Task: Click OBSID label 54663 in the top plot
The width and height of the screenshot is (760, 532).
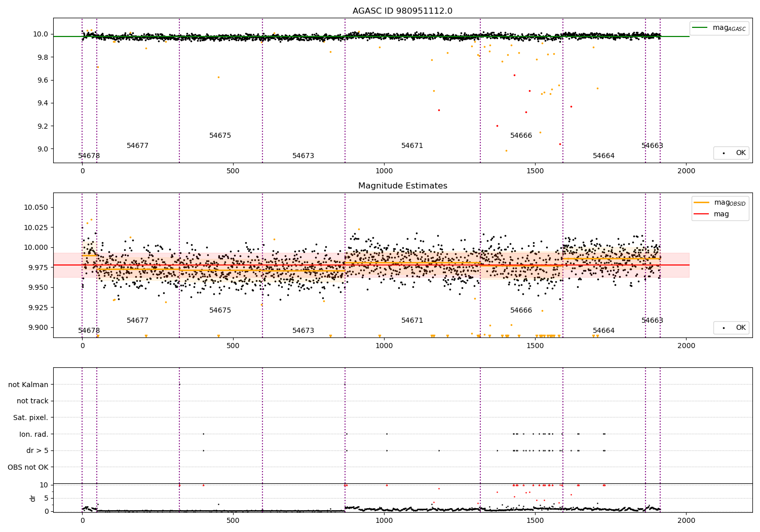Action: [653, 146]
